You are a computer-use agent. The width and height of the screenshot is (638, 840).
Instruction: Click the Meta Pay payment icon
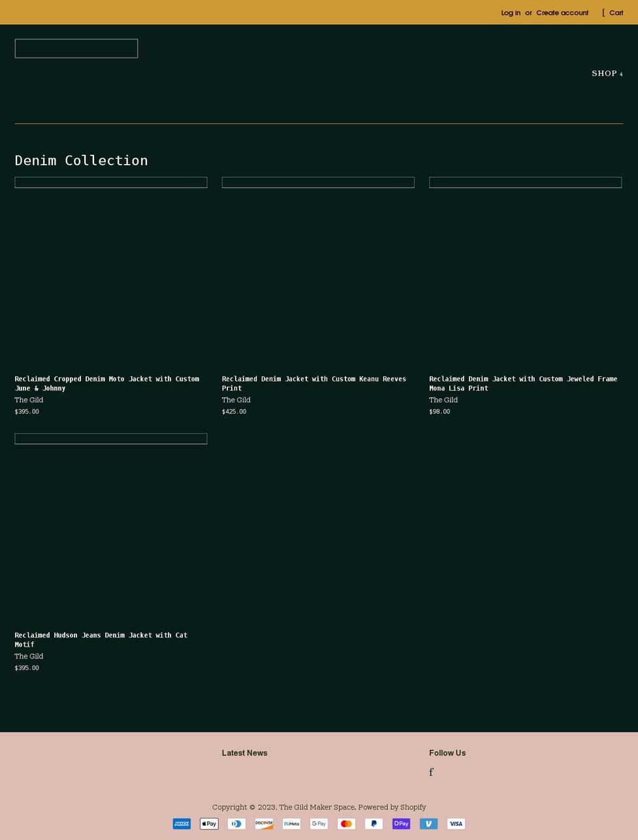click(291, 824)
